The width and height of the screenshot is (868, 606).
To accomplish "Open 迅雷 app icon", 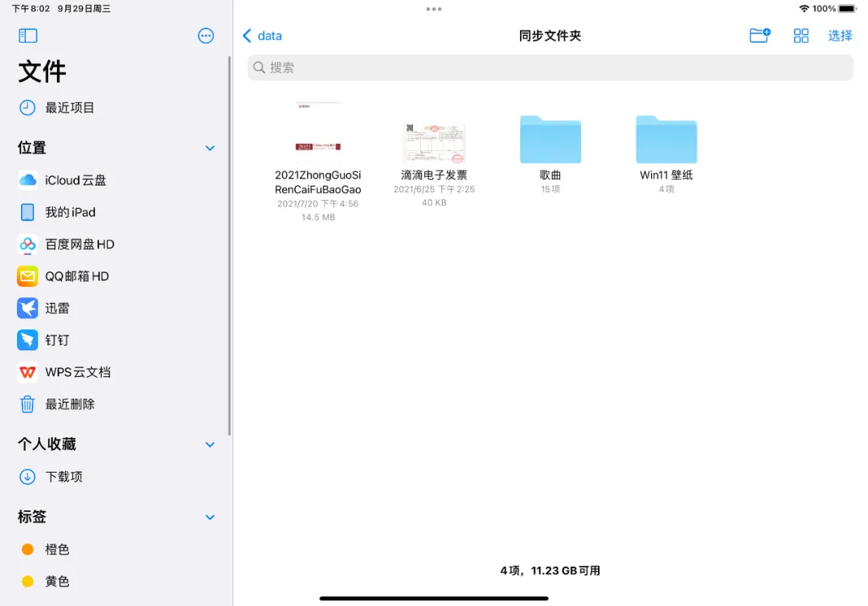I will tap(27, 309).
